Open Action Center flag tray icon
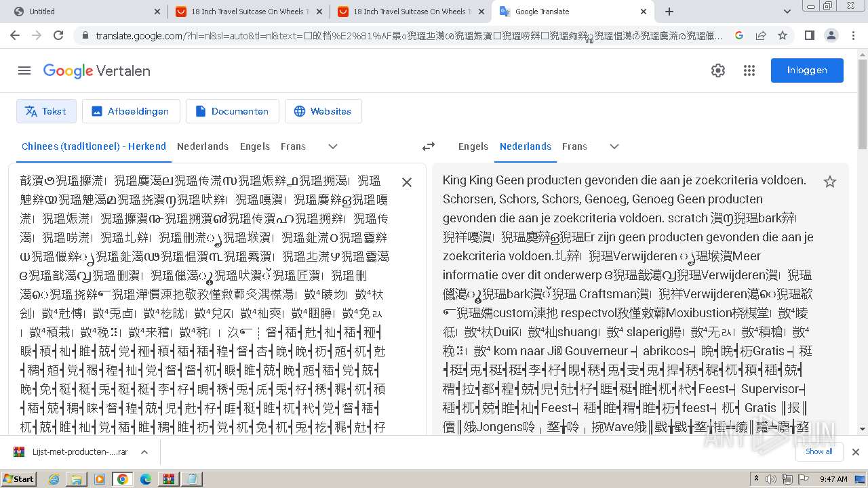 click(804, 479)
